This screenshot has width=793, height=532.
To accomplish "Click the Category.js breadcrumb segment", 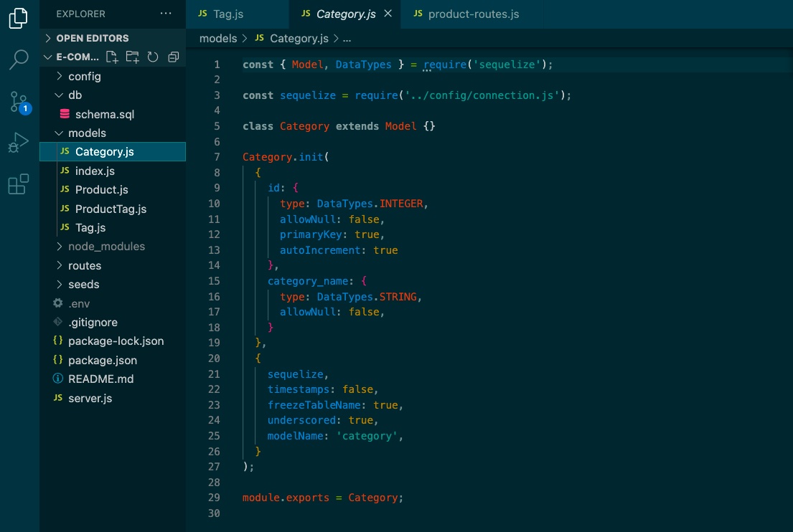I will click(299, 39).
